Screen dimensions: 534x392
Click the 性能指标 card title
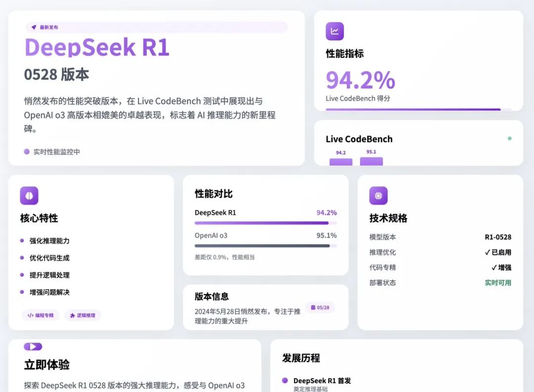pyautogui.click(x=345, y=53)
